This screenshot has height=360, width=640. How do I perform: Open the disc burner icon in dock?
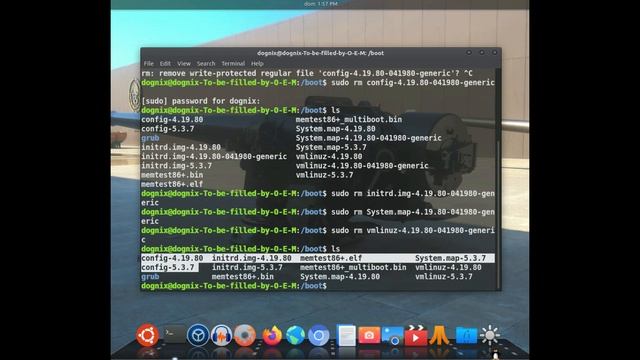click(x=245, y=335)
